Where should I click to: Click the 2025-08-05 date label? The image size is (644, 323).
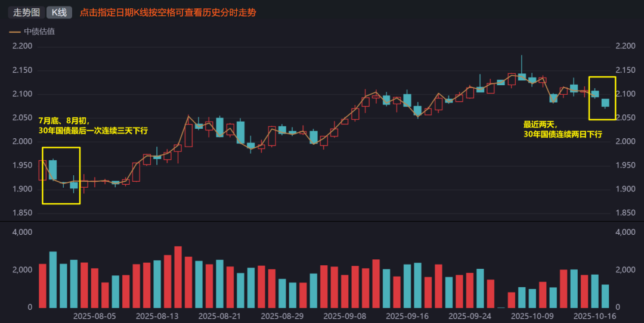point(94,316)
